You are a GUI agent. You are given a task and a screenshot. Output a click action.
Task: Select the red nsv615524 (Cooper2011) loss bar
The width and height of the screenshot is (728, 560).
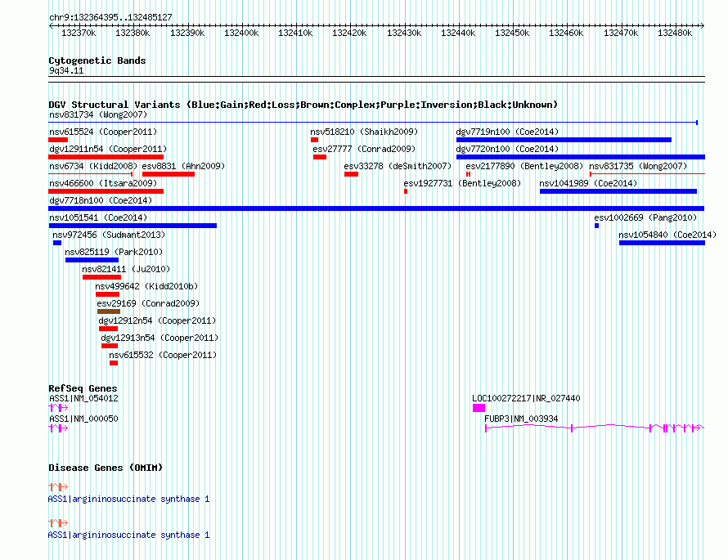point(58,140)
